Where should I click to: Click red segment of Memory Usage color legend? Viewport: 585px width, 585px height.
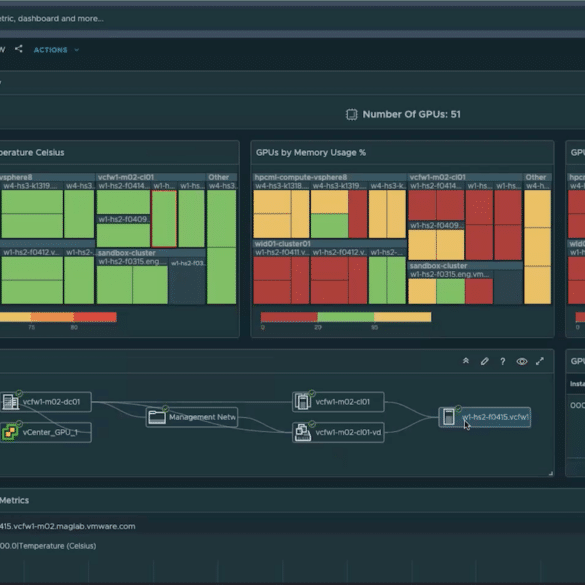point(289,317)
